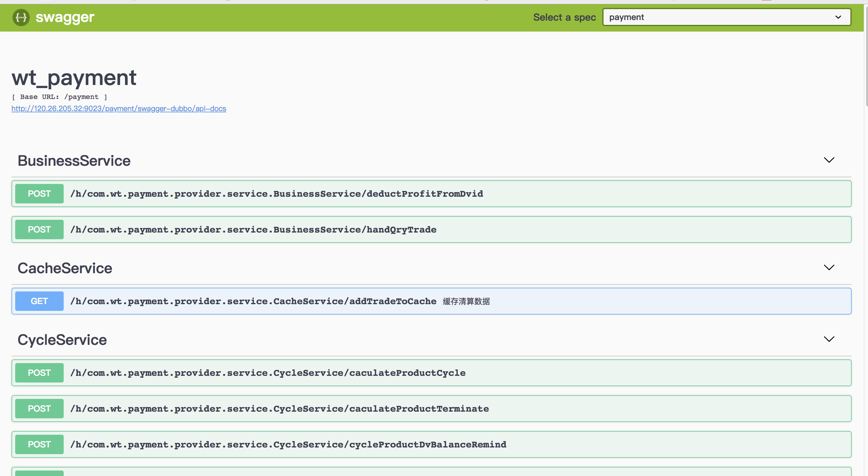
Task: Click the swagger brand text
Action: [65, 18]
